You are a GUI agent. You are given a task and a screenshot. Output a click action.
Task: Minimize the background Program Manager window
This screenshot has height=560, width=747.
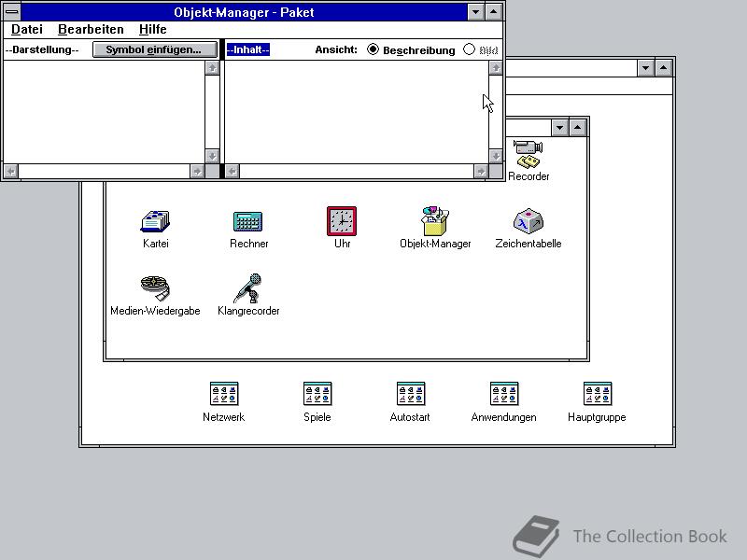click(645, 68)
